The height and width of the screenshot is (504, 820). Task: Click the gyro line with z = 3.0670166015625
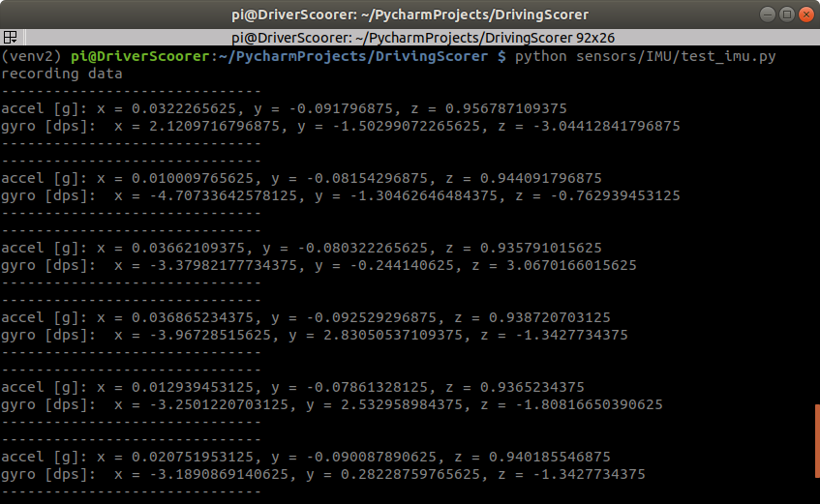[x=319, y=265]
